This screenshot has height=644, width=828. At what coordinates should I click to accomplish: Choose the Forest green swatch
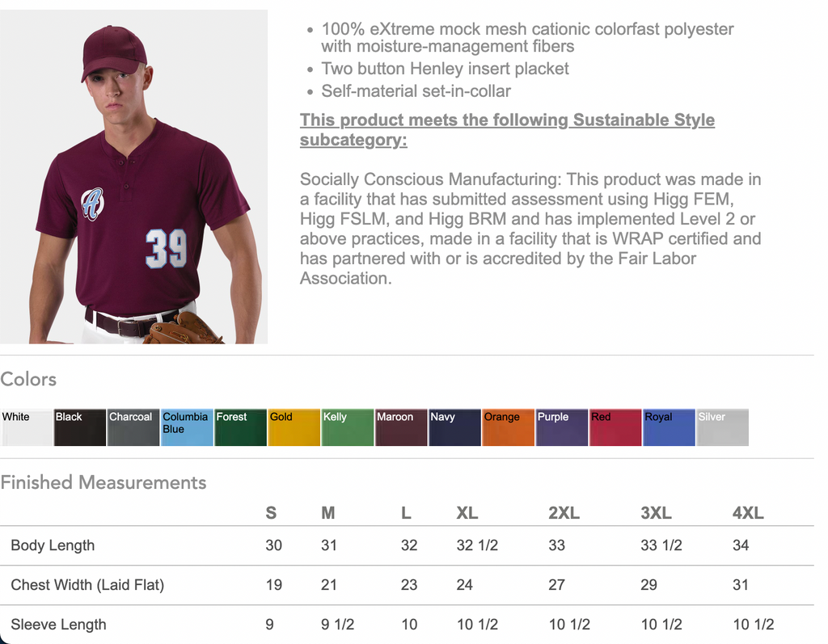240,427
